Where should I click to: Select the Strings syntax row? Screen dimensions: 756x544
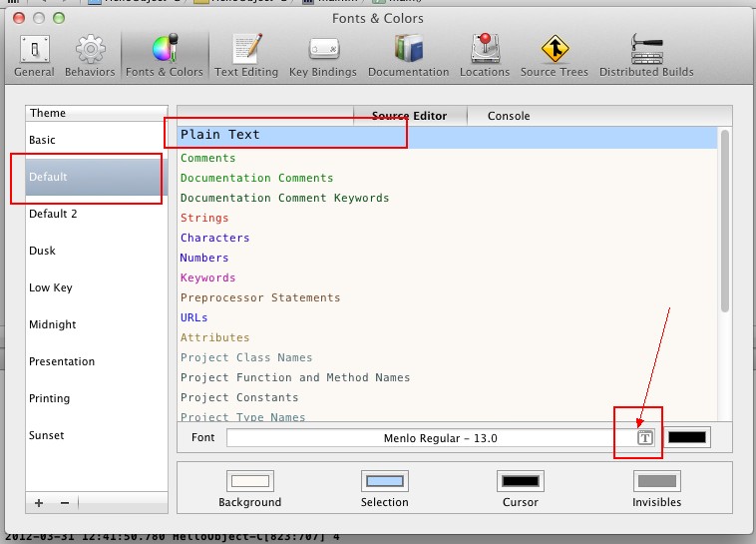tap(448, 218)
